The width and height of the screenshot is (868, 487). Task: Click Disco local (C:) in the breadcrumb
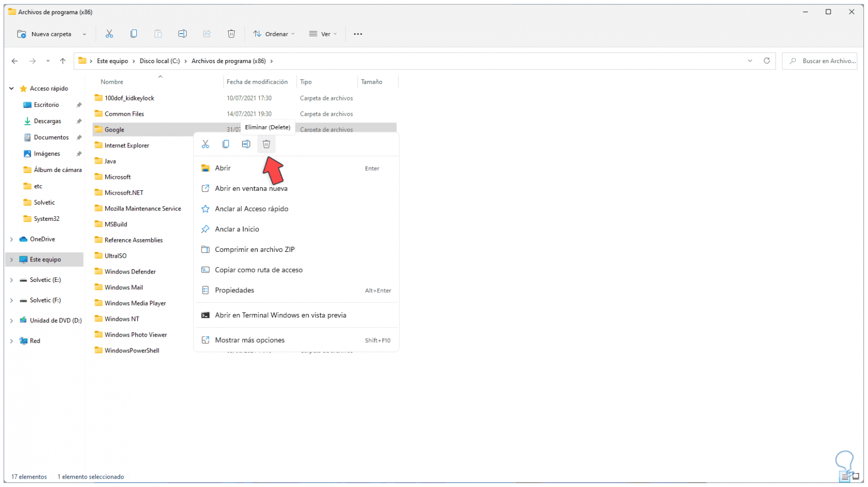(160, 61)
